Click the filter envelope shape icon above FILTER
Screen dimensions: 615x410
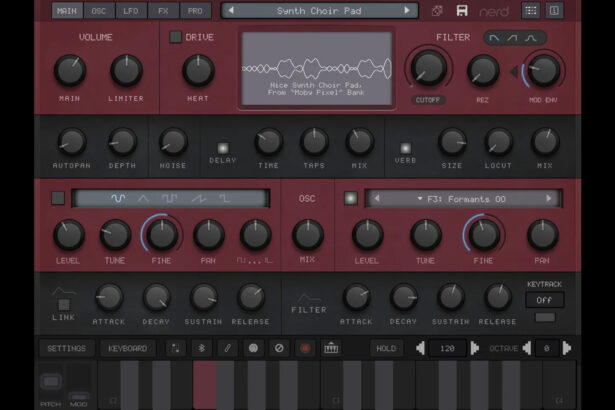pos(309,298)
